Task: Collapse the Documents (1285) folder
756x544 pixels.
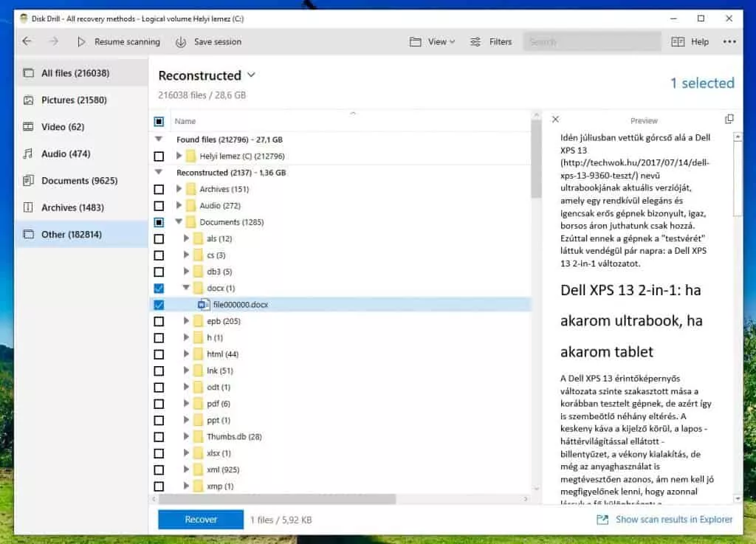Action: (x=179, y=221)
